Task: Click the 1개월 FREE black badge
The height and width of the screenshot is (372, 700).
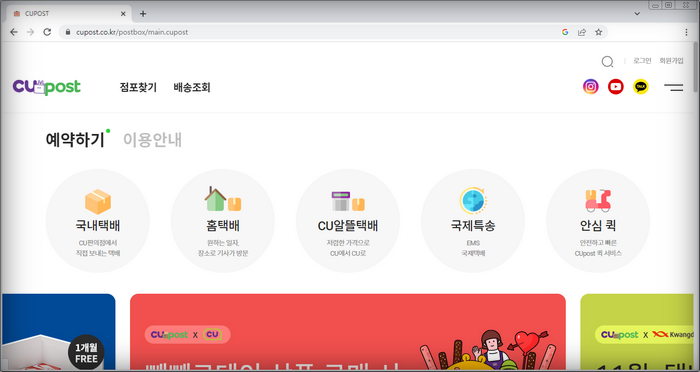Action: click(x=86, y=353)
